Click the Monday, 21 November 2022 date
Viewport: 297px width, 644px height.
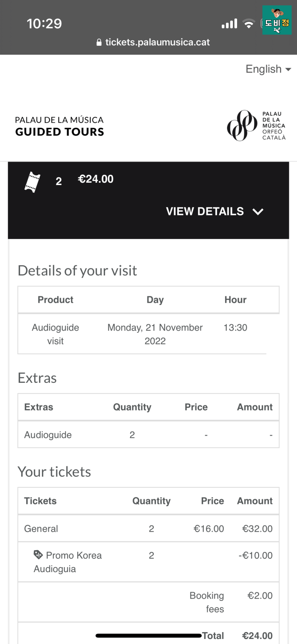point(155,334)
